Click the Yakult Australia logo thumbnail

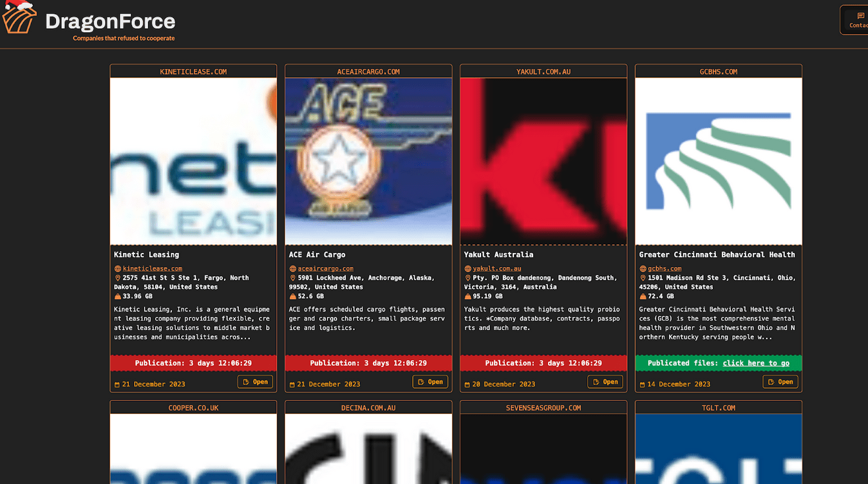point(543,160)
